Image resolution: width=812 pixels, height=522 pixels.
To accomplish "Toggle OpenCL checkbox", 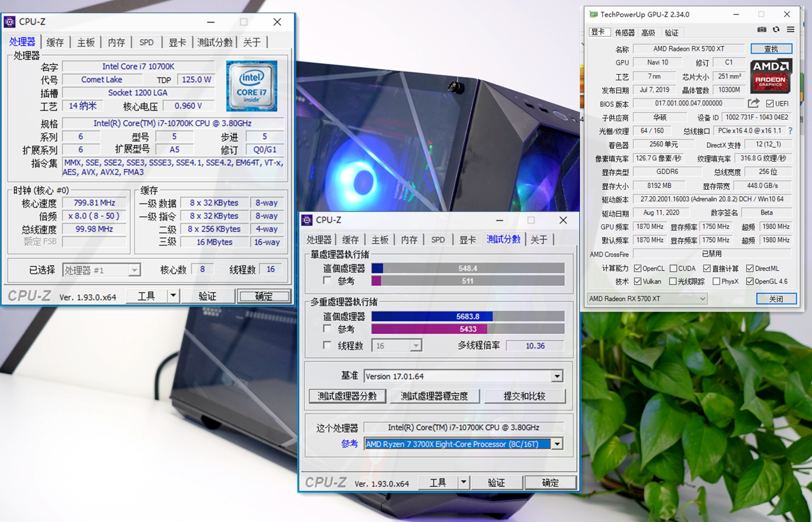I will click(638, 268).
